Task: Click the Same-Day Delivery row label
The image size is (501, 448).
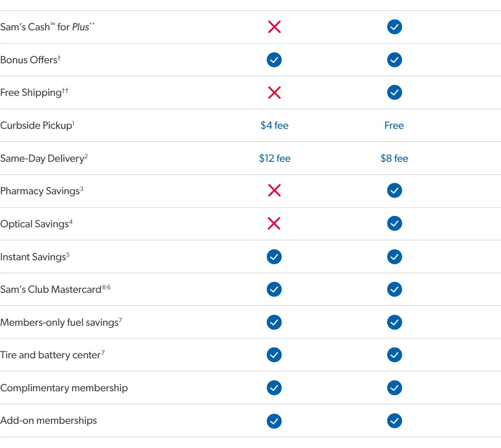Action: [x=42, y=158]
